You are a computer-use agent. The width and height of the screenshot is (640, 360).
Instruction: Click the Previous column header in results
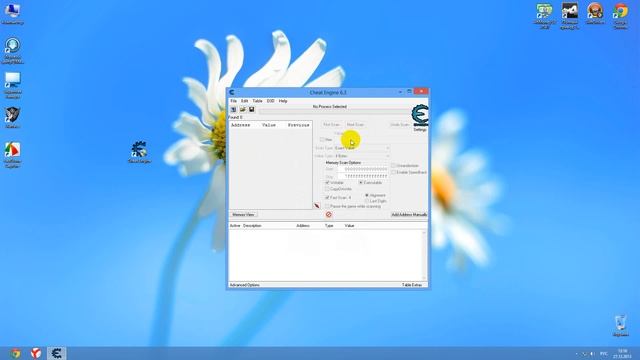point(298,125)
